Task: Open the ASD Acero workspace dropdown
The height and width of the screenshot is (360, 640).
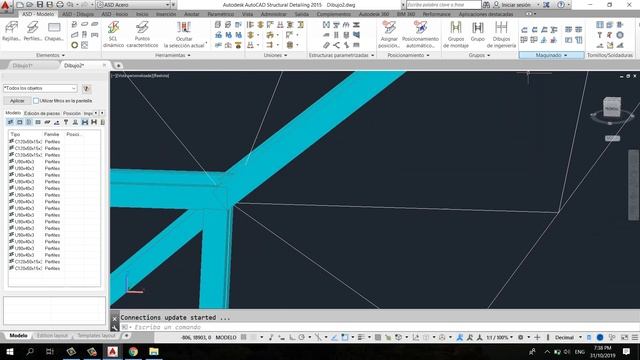Action: pyautogui.click(x=133, y=5)
